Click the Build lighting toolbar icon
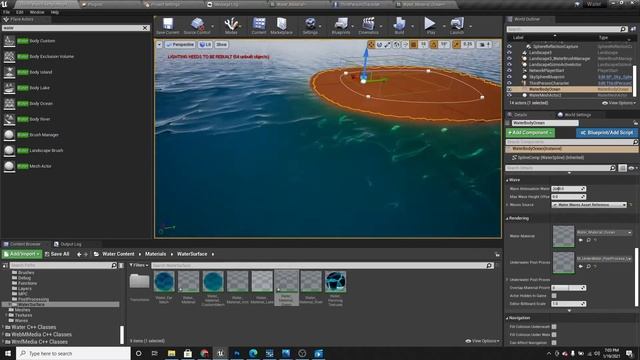The width and height of the screenshot is (640, 360). [x=399, y=26]
